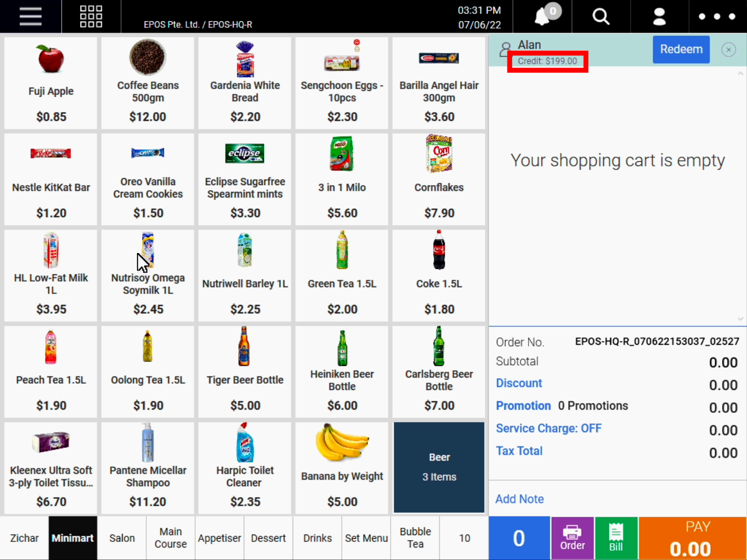This screenshot has height=560, width=747.
Task: Click the blue item count button
Action: tap(519, 538)
